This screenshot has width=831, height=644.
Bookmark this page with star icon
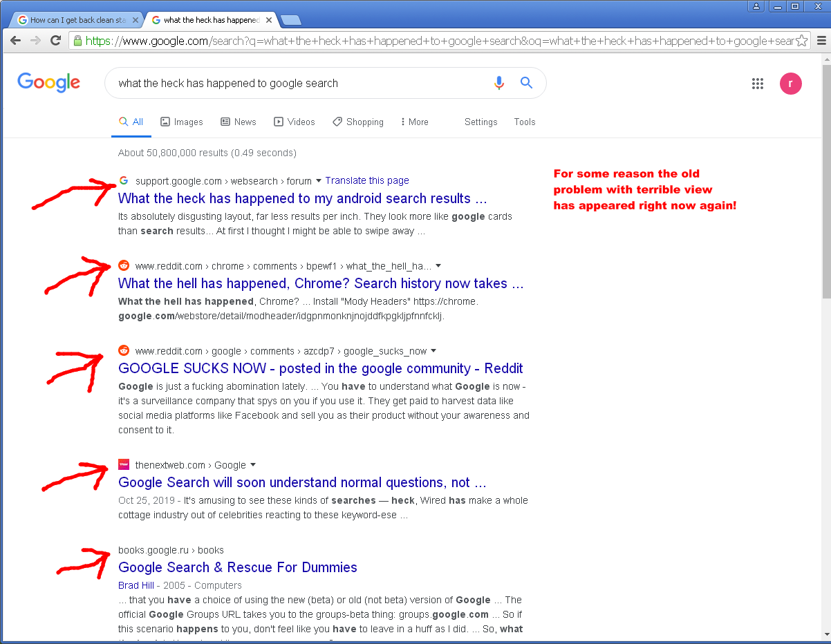click(801, 41)
